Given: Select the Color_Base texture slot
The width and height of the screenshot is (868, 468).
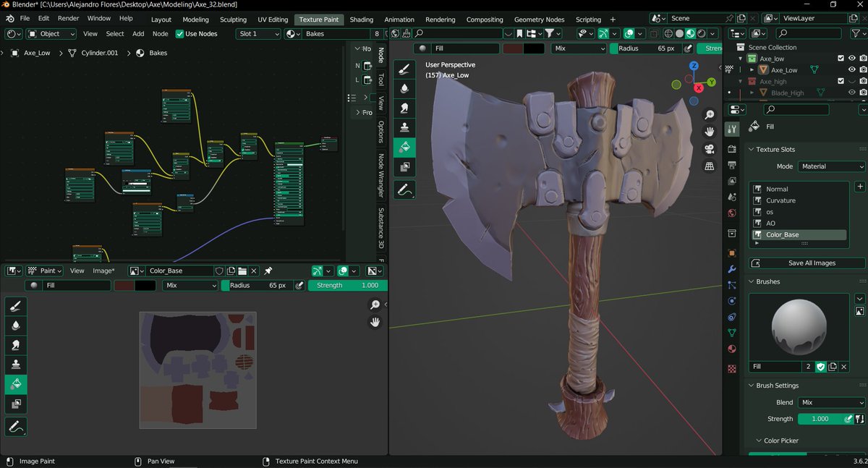Looking at the screenshot, I should (799, 235).
